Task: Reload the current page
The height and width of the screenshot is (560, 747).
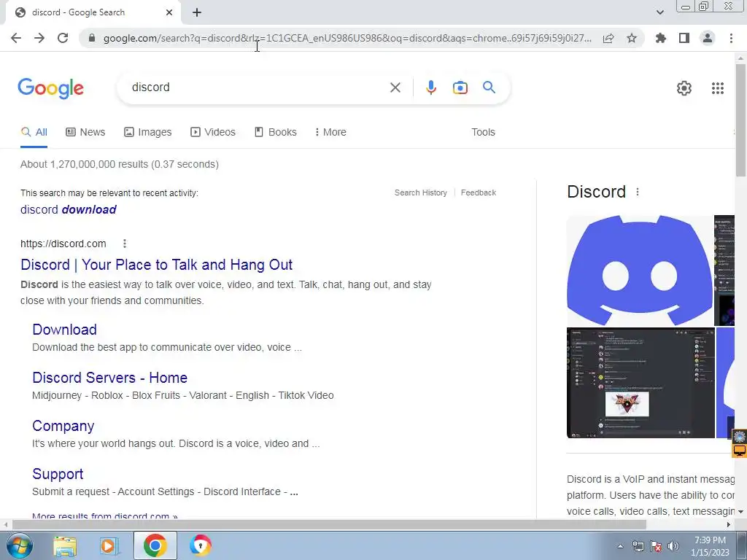Action: [63, 38]
